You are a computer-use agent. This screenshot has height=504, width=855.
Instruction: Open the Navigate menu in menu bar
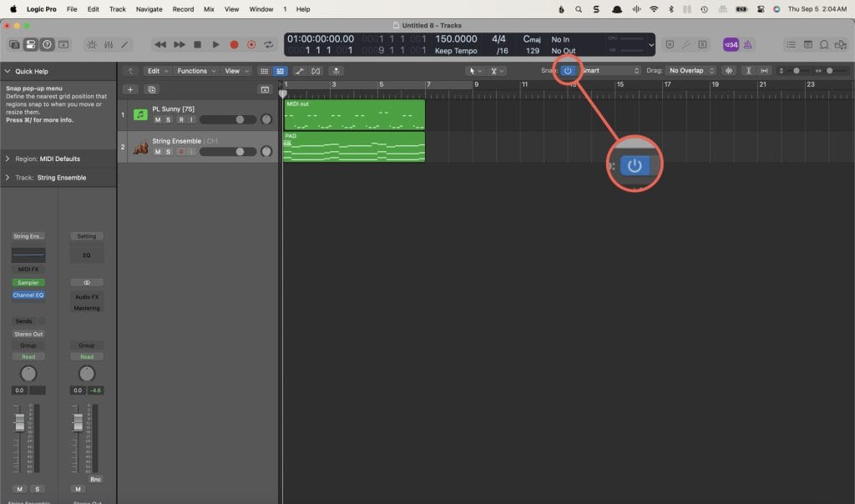coord(149,9)
